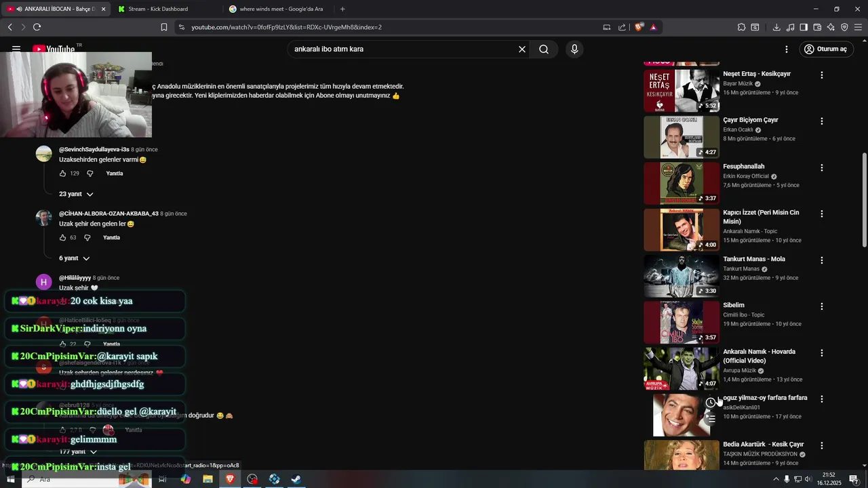
Task: Open the Tankurt Manas - Mola video title
Action: point(754,259)
